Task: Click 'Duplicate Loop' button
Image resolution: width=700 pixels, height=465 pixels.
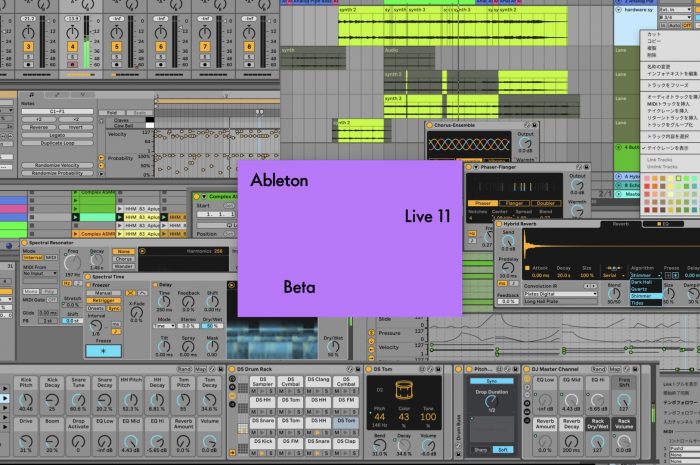Action: click(x=57, y=143)
